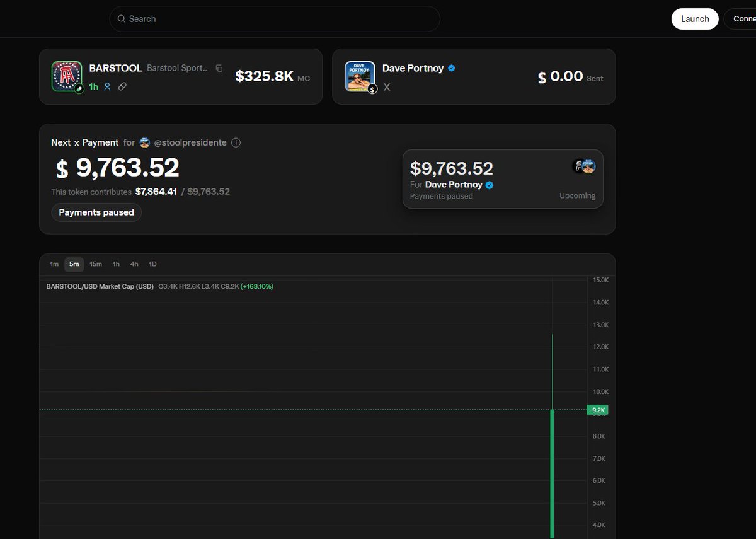Click the $325.8K market cap value
The width and height of the screenshot is (756, 539).
click(265, 76)
